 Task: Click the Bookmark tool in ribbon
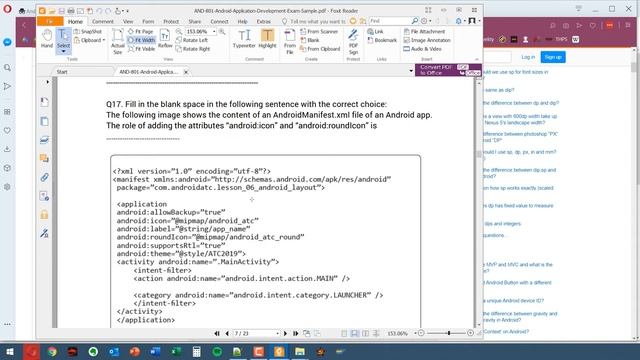point(382,40)
